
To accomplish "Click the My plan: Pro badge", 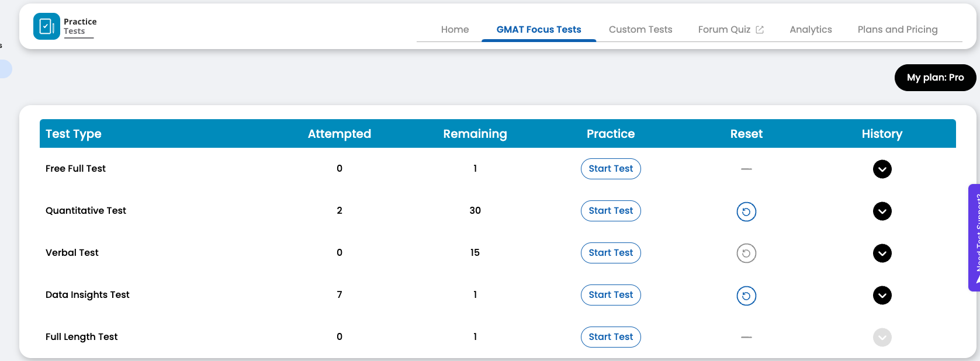I will tap(935, 78).
